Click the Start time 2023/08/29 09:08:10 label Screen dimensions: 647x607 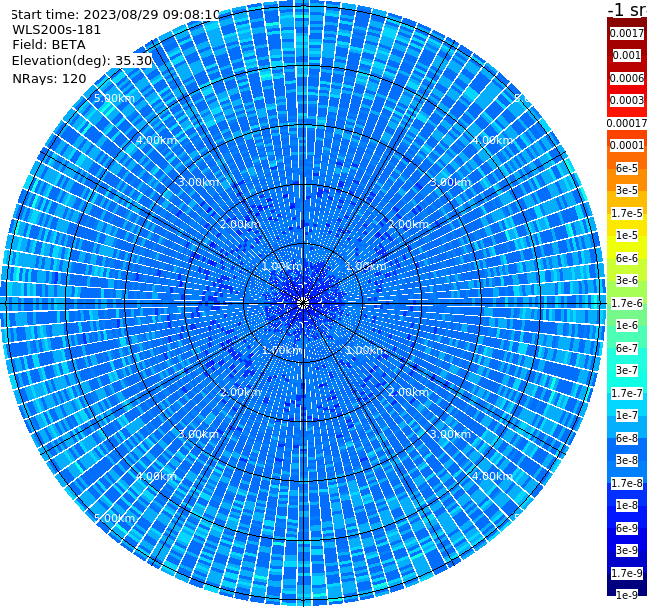click(x=115, y=15)
